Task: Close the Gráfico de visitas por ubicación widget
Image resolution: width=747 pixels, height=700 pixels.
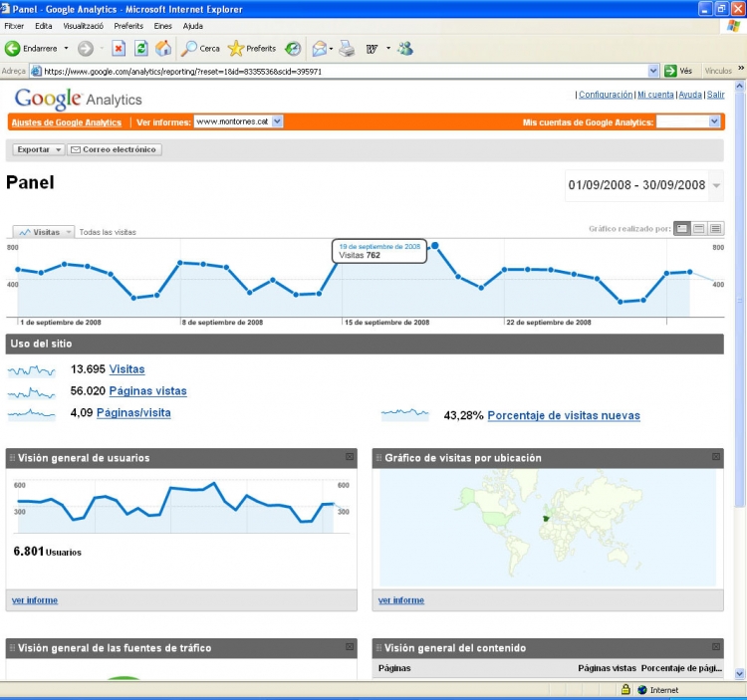Action: pyautogui.click(x=716, y=457)
